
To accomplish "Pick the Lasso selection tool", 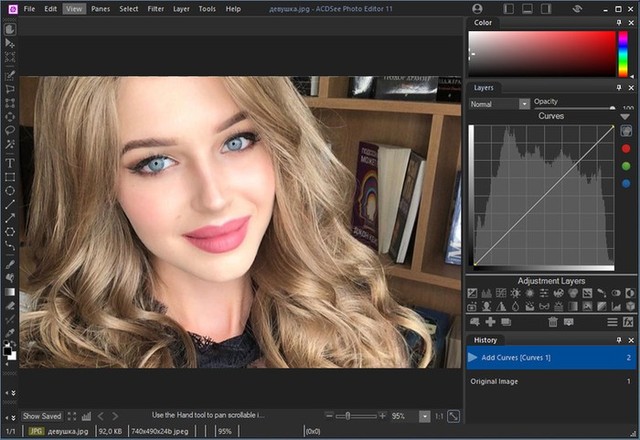I will [x=10, y=131].
